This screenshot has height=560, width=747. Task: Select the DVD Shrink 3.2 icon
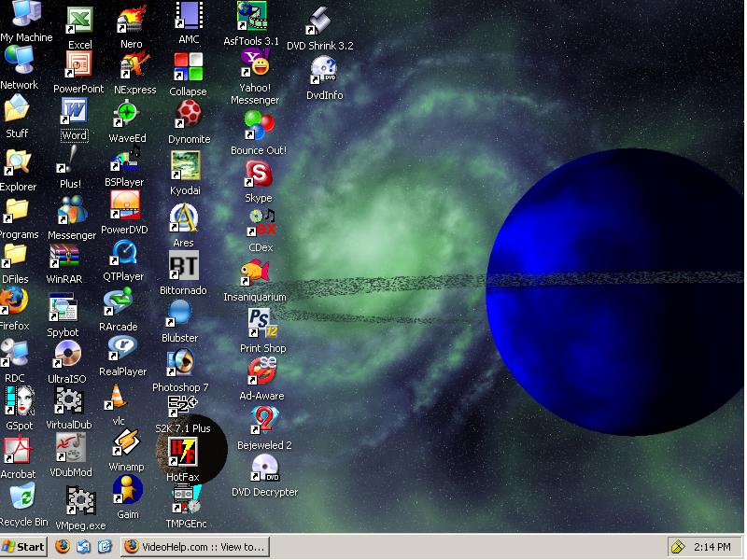[319, 21]
